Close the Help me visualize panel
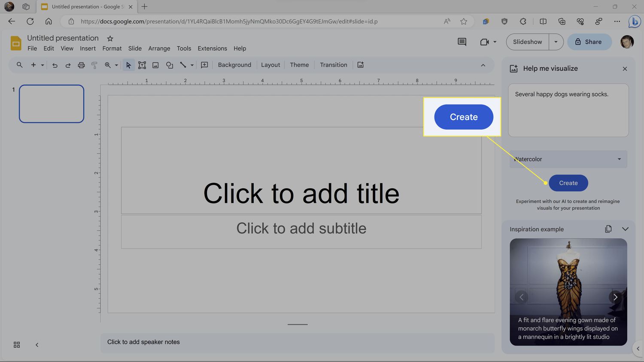 (625, 69)
